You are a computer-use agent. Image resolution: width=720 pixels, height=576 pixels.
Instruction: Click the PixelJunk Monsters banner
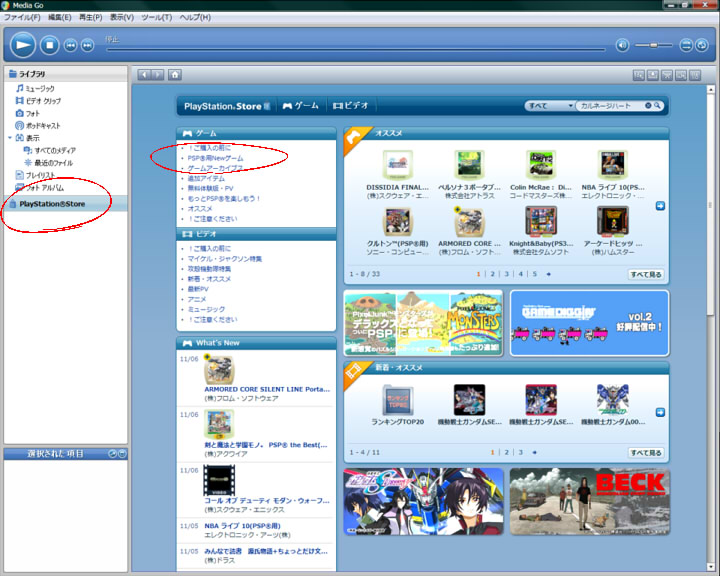pyautogui.click(x=423, y=323)
